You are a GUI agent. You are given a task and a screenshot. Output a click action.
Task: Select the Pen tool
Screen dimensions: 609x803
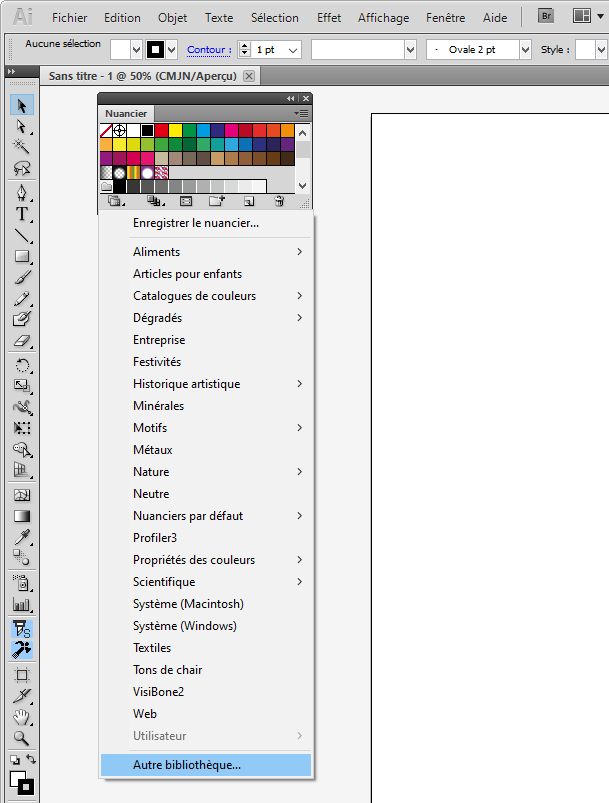pos(22,193)
